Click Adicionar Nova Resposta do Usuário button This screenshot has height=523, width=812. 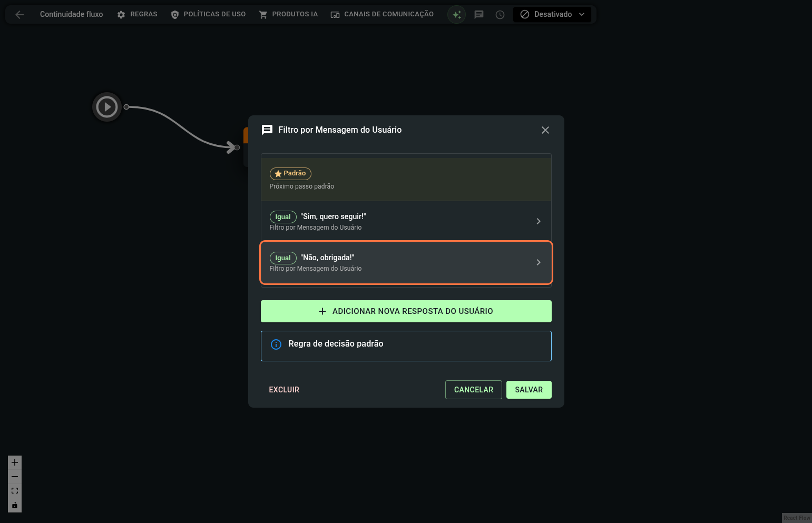pyautogui.click(x=406, y=311)
